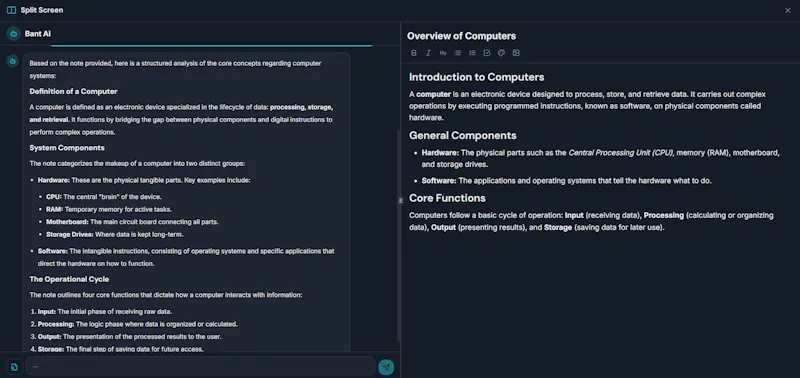Click the Introduction to Computers heading
The height and width of the screenshot is (378, 800).
[x=477, y=77]
